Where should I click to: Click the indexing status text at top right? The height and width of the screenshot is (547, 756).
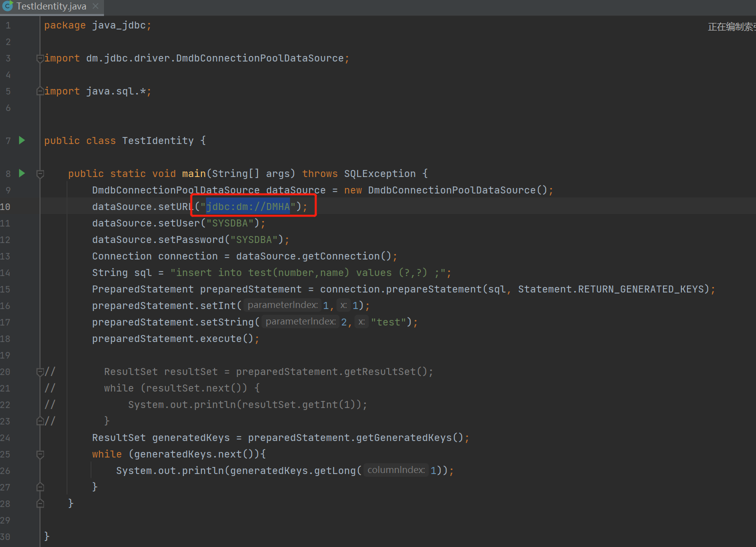(x=731, y=27)
